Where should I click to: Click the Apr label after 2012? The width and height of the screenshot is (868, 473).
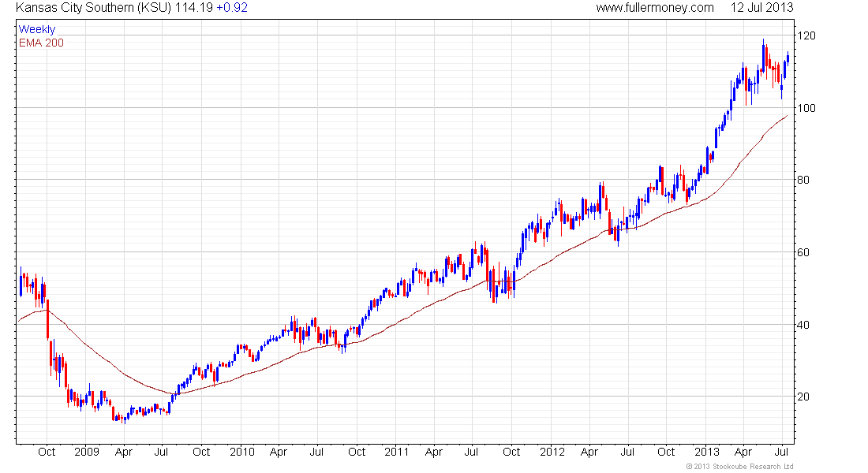tap(589, 452)
